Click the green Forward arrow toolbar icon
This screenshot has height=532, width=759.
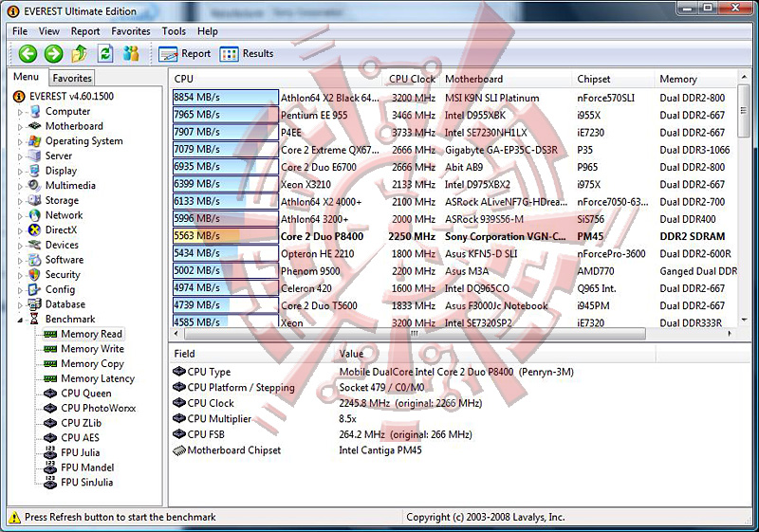pyautogui.click(x=54, y=53)
